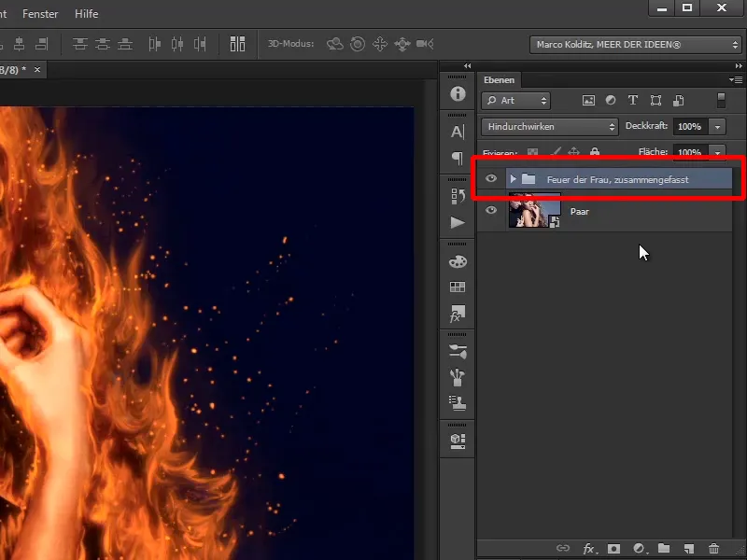Filter for shape layers
This screenshot has width=747, height=560.
pyautogui.click(x=655, y=100)
